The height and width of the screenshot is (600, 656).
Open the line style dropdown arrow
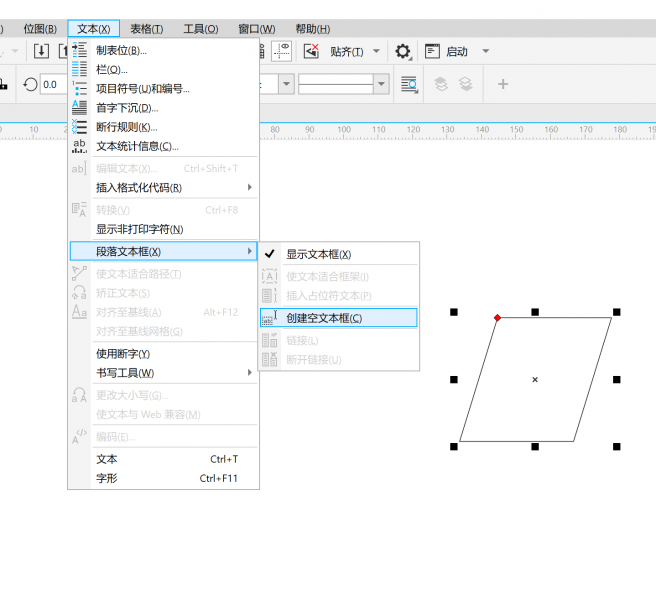click(381, 84)
